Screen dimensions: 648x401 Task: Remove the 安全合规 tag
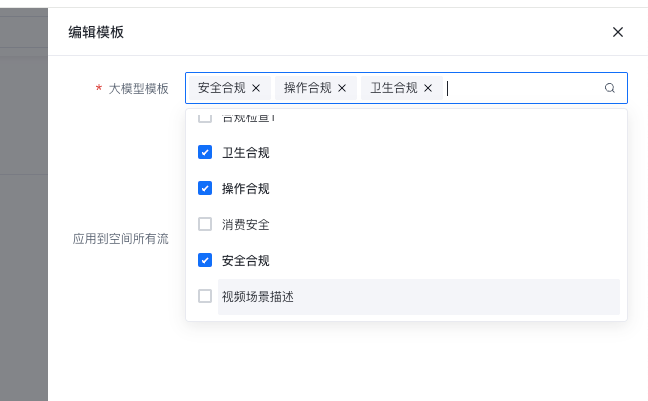[256, 88]
